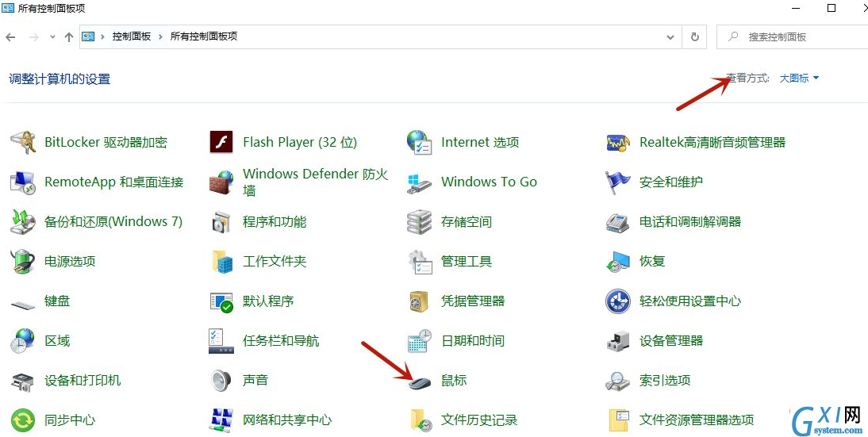This screenshot has width=868, height=437.
Task: Click the 区域 globe-clock icon
Action: 22,341
